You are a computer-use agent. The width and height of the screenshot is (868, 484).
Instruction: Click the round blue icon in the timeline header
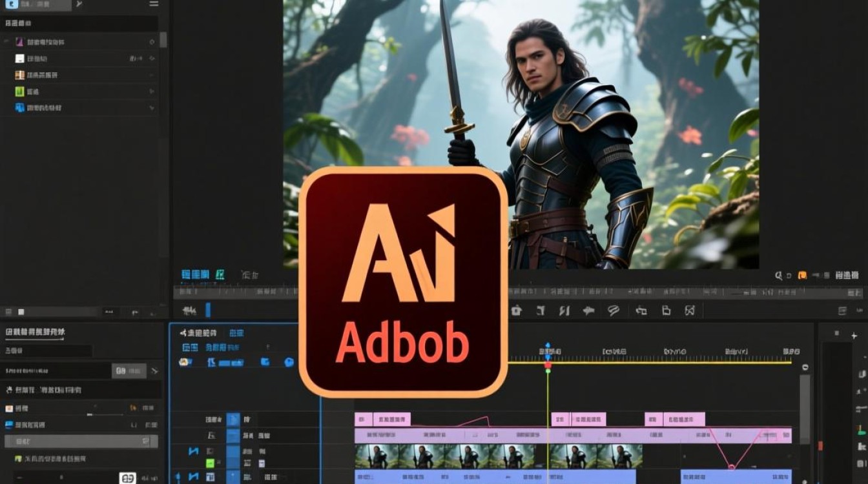(289, 362)
